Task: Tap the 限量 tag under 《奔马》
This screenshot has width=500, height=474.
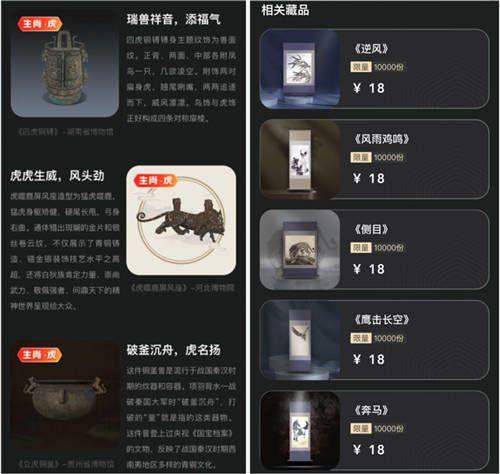Action: (361, 428)
